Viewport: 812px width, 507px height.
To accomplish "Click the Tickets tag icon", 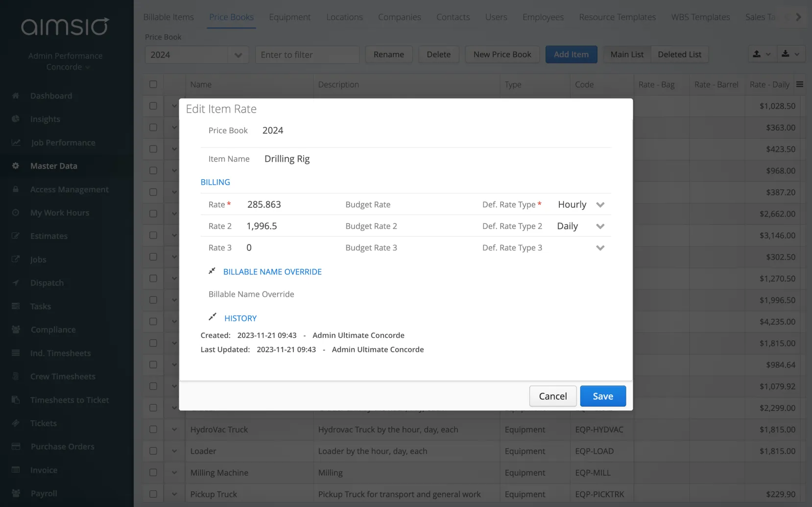I will (x=16, y=423).
